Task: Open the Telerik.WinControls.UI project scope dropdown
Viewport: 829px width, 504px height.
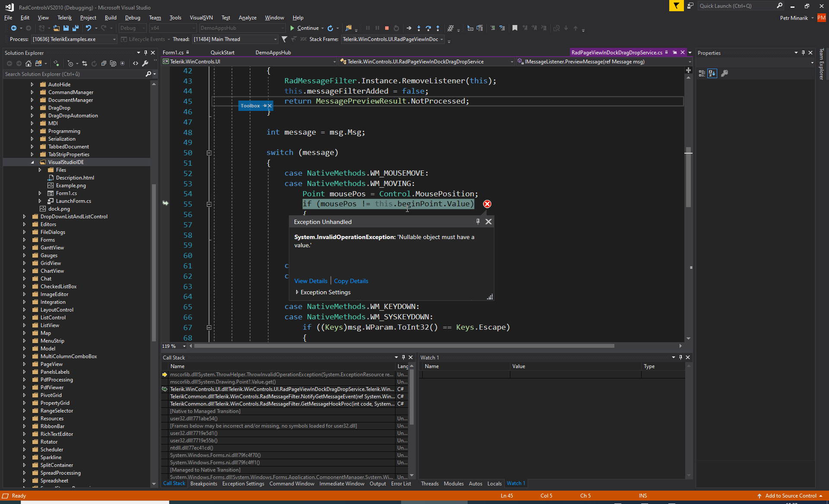Action: pyautogui.click(x=249, y=62)
